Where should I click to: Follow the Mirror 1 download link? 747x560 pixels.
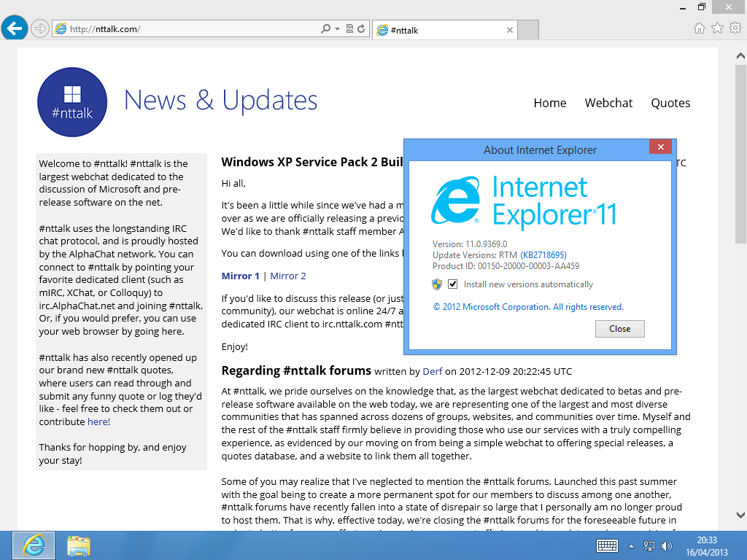click(241, 276)
